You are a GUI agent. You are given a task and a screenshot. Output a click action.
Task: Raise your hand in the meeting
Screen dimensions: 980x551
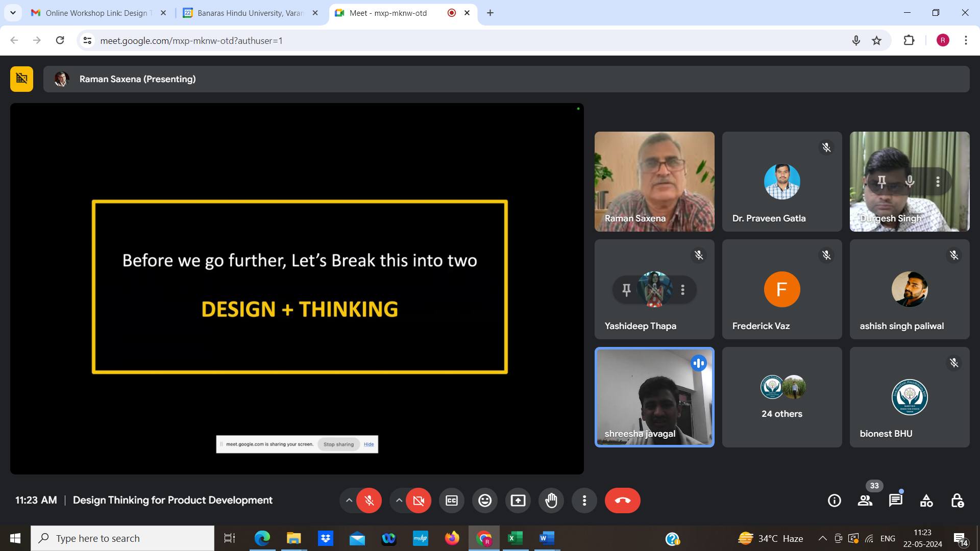pos(551,500)
